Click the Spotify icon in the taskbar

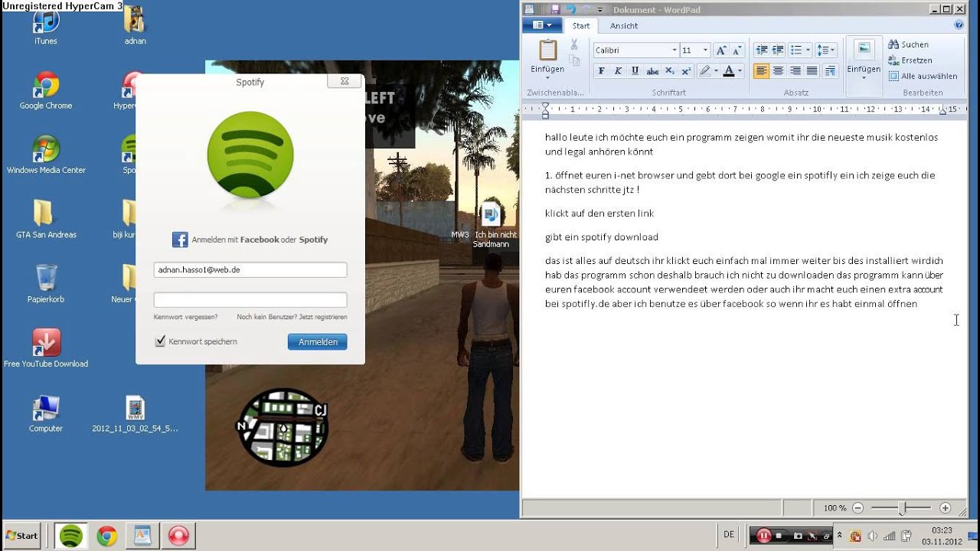(71, 536)
